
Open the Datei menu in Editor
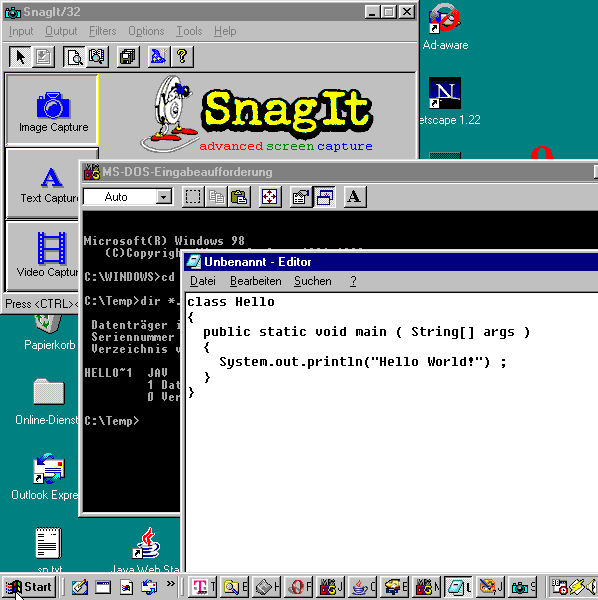pos(203,281)
